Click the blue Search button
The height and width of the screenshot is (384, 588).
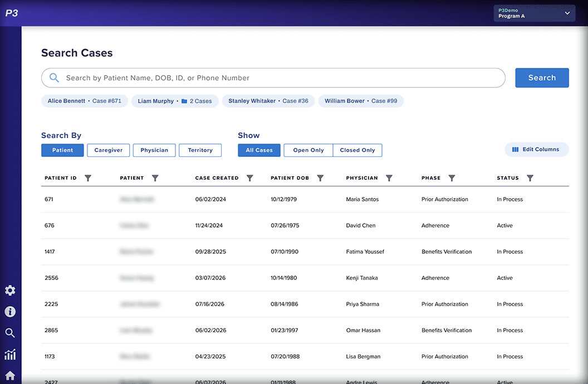pyautogui.click(x=542, y=77)
